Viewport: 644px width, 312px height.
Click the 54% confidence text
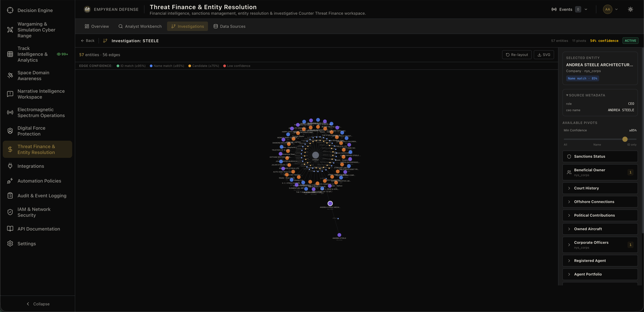(604, 41)
